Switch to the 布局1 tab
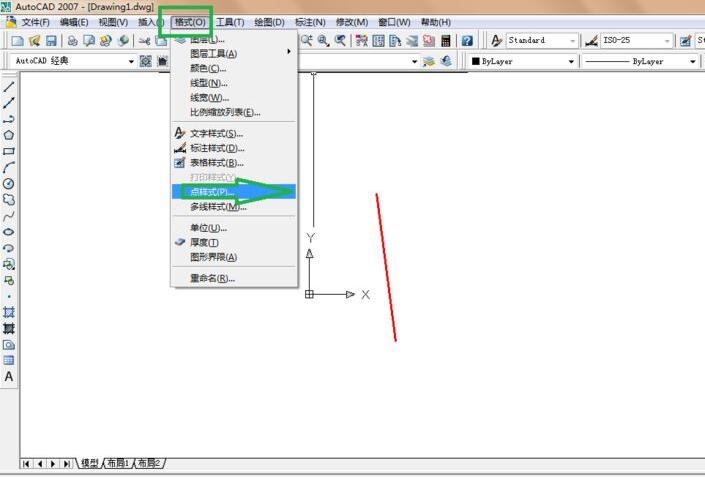 click(x=118, y=463)
